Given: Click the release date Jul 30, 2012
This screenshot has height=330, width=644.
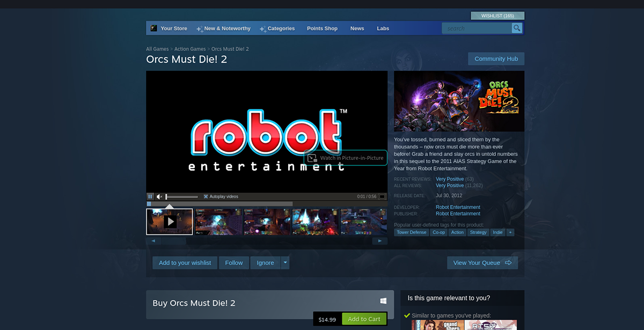Looking at the screenshot, I should 449,196.
